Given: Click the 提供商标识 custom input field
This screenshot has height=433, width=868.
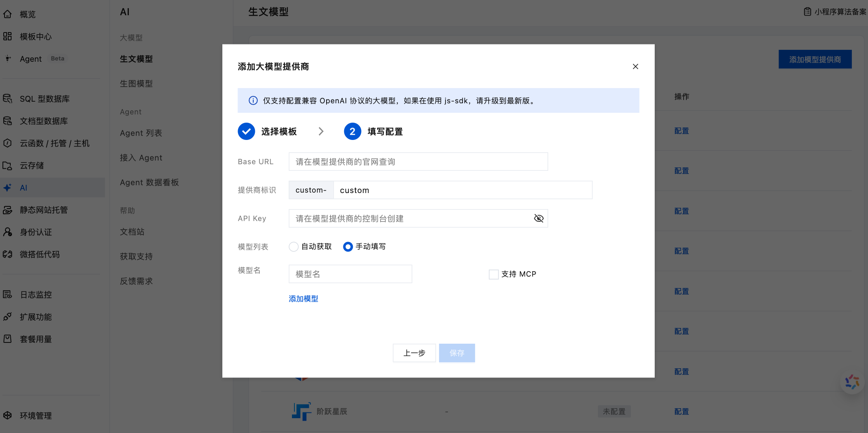Looking at the screenshot, I should [x=463, y=190].
